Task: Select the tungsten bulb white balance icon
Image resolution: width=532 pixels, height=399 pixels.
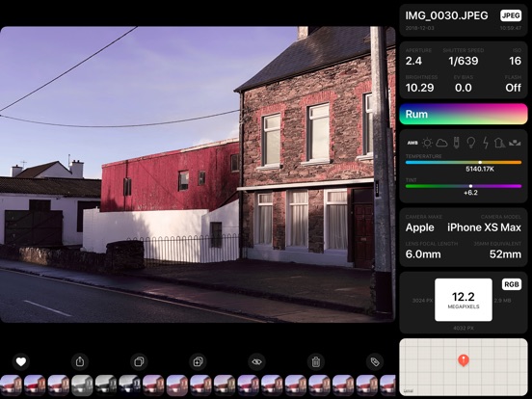Action: [x=471, y=143]
